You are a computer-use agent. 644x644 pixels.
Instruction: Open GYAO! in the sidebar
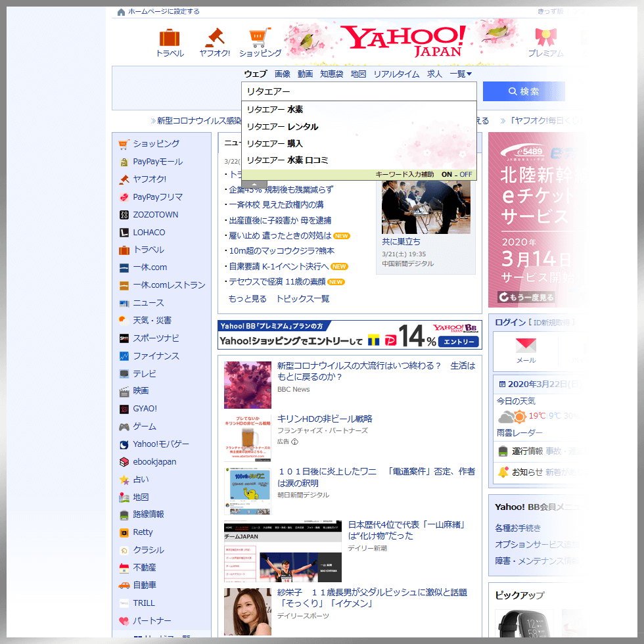tap(145, 408)
